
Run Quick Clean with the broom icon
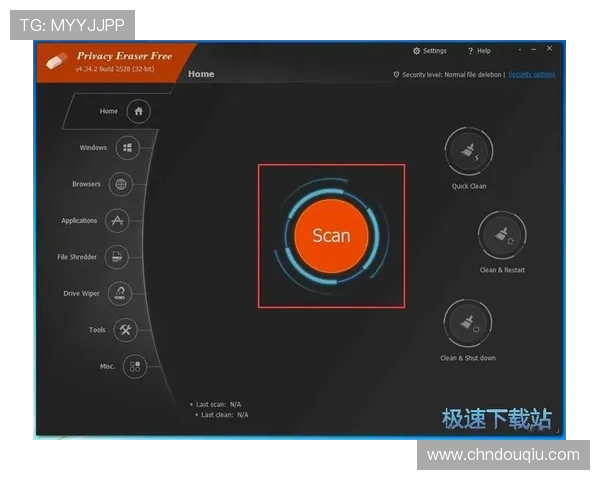pyautogui.click(x=468, y=152)
